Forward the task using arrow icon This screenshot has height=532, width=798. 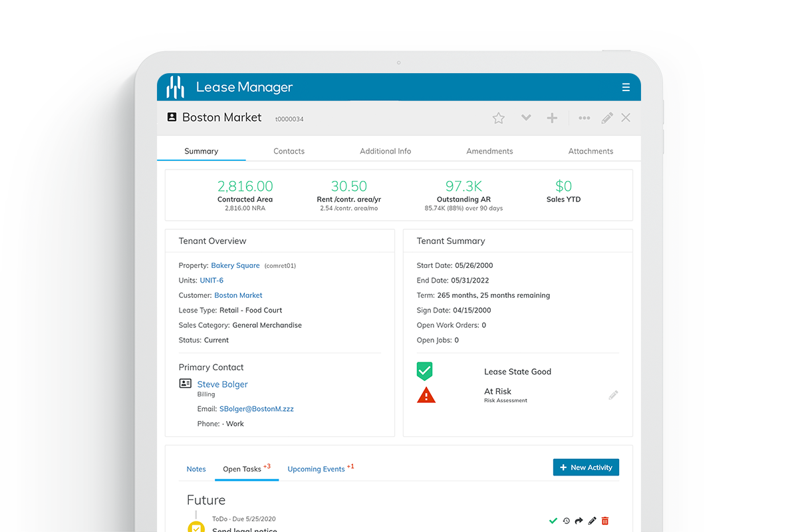(x=579, y=521)
